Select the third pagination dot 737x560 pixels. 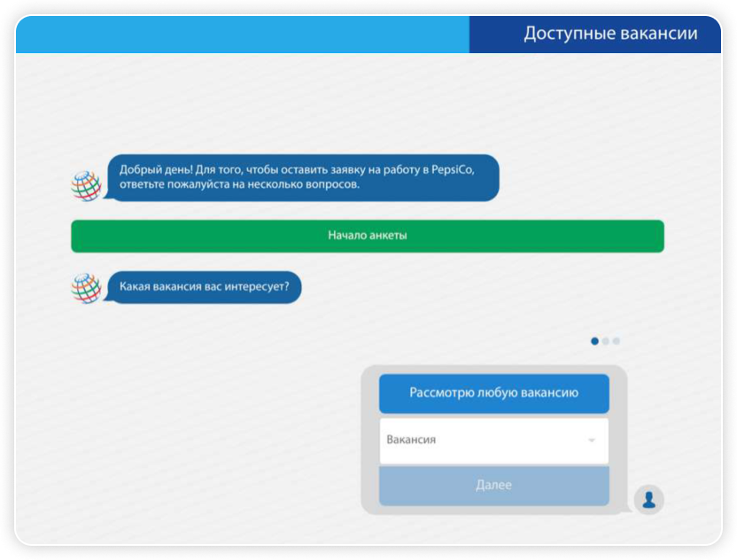click(617, 340)
